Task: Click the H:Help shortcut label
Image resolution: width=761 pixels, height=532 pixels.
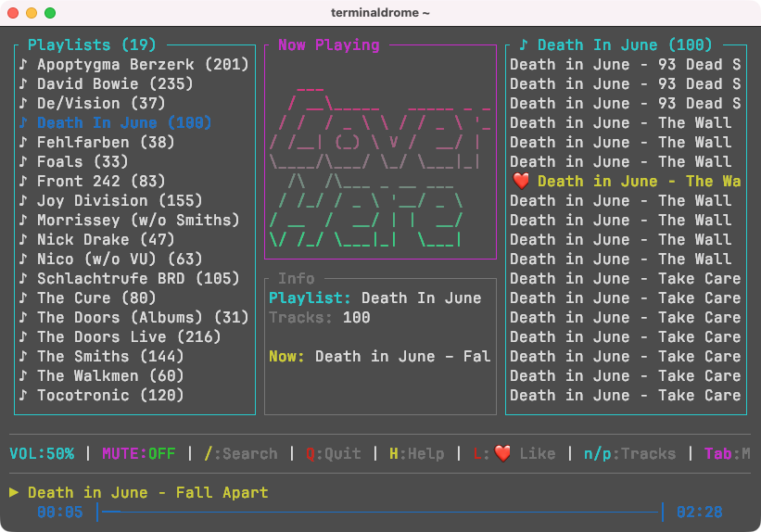Action: tap(416, 453)
